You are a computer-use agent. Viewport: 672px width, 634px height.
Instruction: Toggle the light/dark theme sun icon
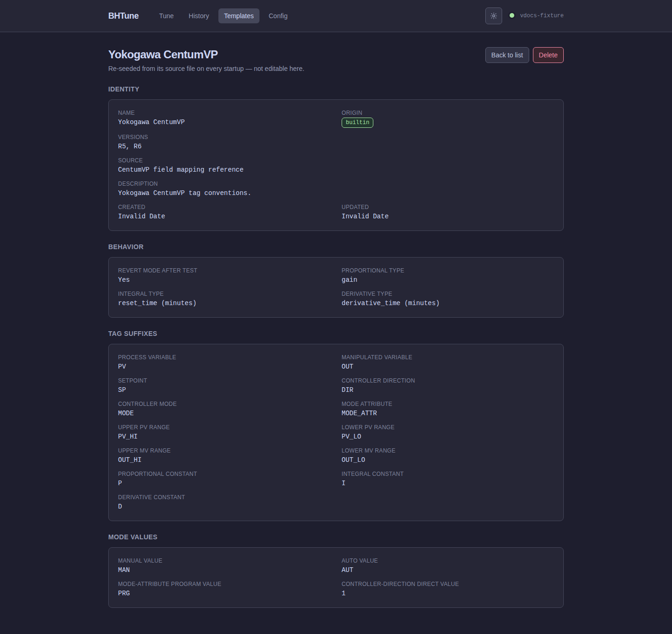494,16
